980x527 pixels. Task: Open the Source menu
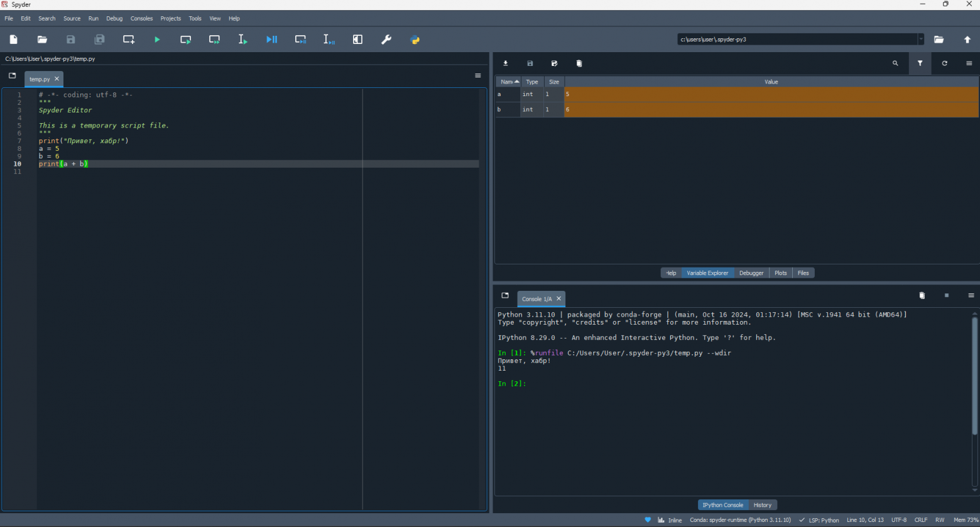pyautogui.click(x=72, y=19)
